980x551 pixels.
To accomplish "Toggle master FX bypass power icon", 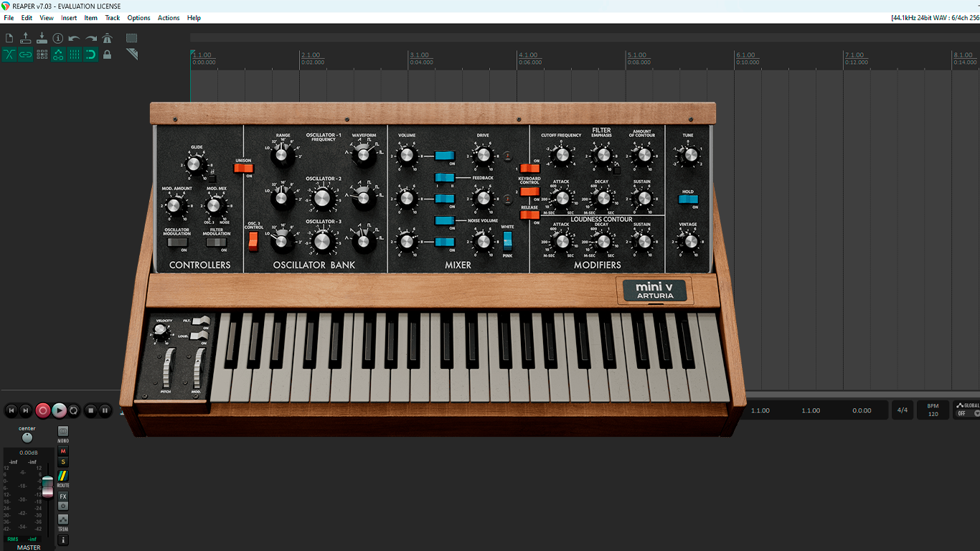I will pos(63,506).
